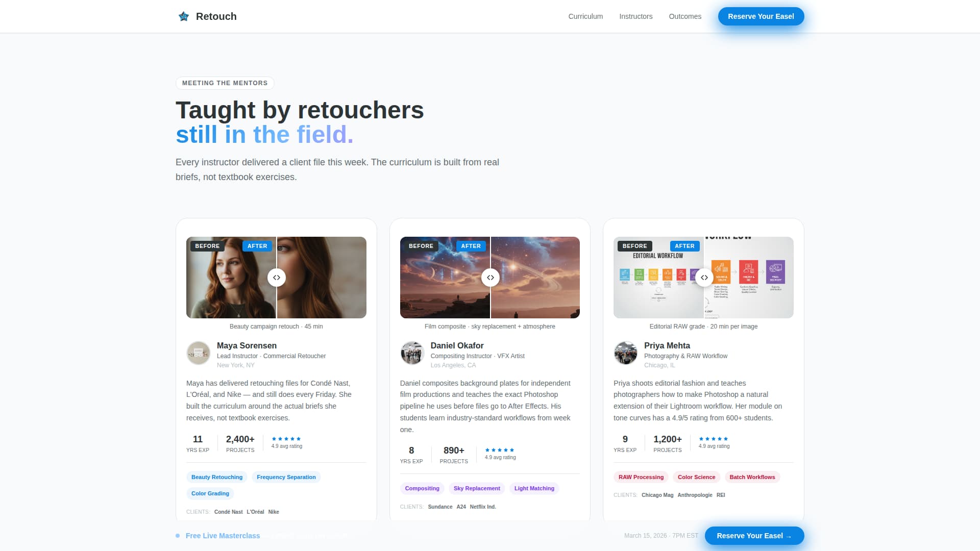Click the Anthropologie client name
Screen dimensions: 980x551
[695, 495]
